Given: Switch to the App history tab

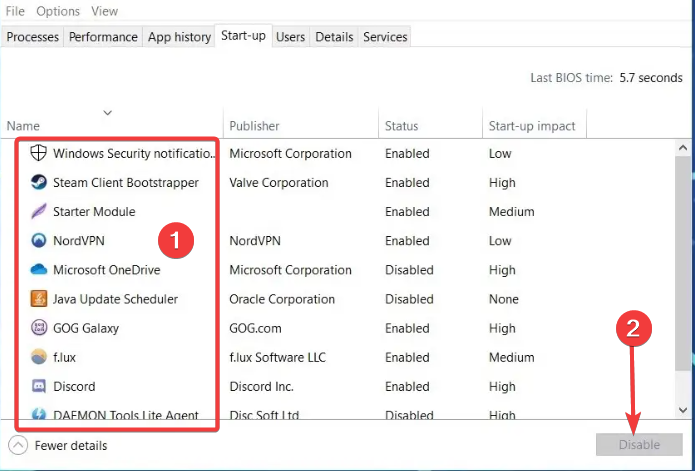Looking at the screenshot, I should (180, 37).
